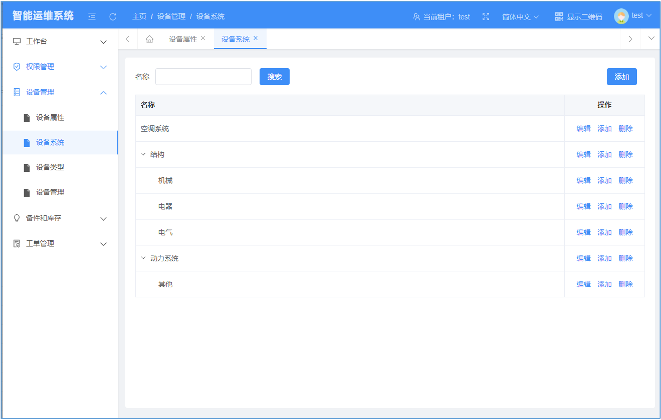This screenshot has height=420, width=661.
Task: Delete the 其他 row
Action: (x=626, y=284)
